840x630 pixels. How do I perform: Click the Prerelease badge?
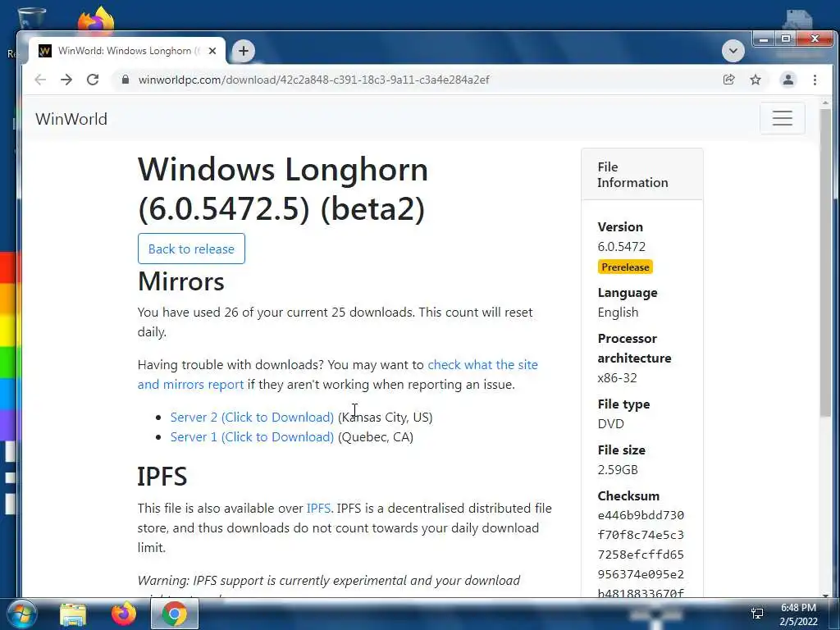coord(625,267)
